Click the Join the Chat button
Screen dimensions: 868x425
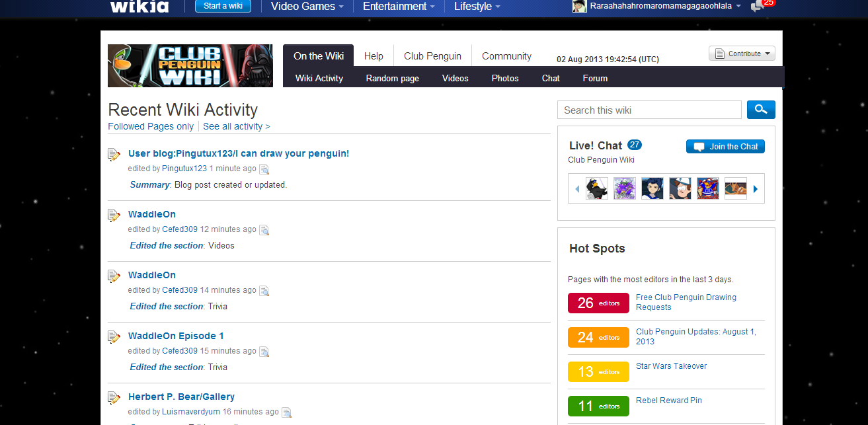click(725, 147)
